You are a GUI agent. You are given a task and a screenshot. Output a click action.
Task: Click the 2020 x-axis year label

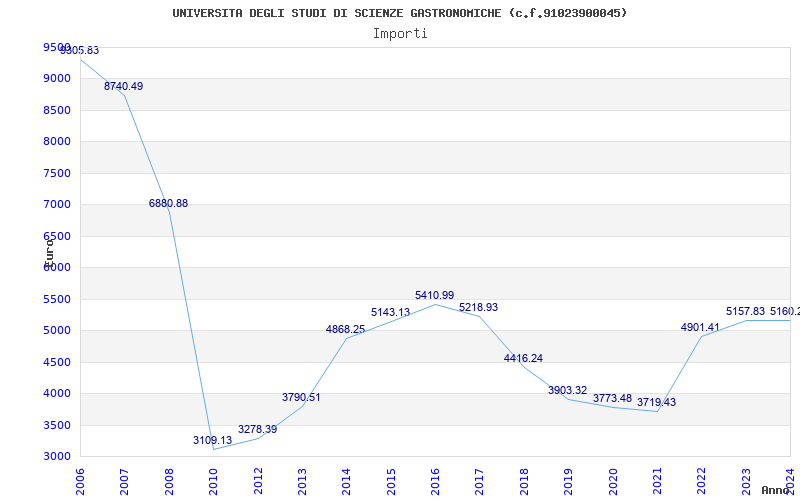613,482
